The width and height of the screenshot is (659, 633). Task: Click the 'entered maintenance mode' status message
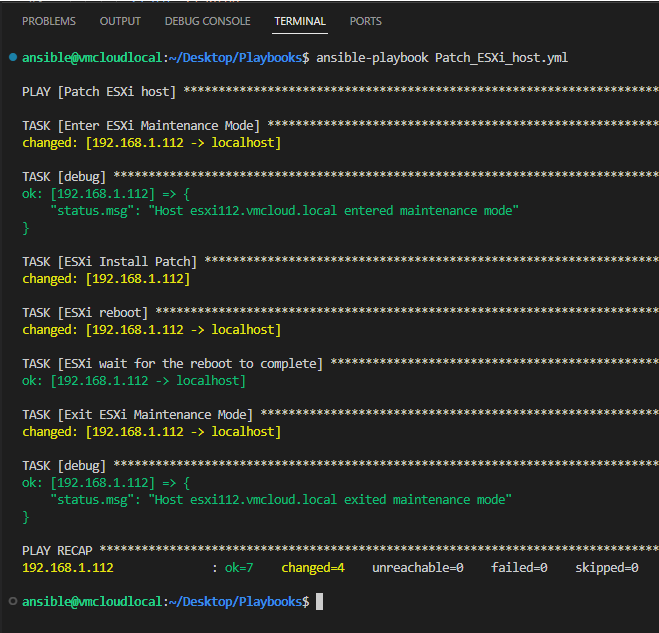pyautogui.click(x=283, y=211)
